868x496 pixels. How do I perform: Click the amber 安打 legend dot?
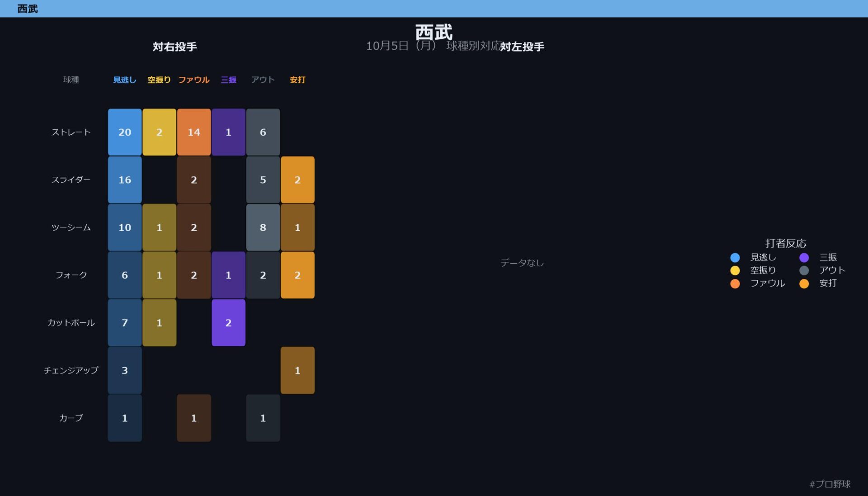tap(804, 283)
